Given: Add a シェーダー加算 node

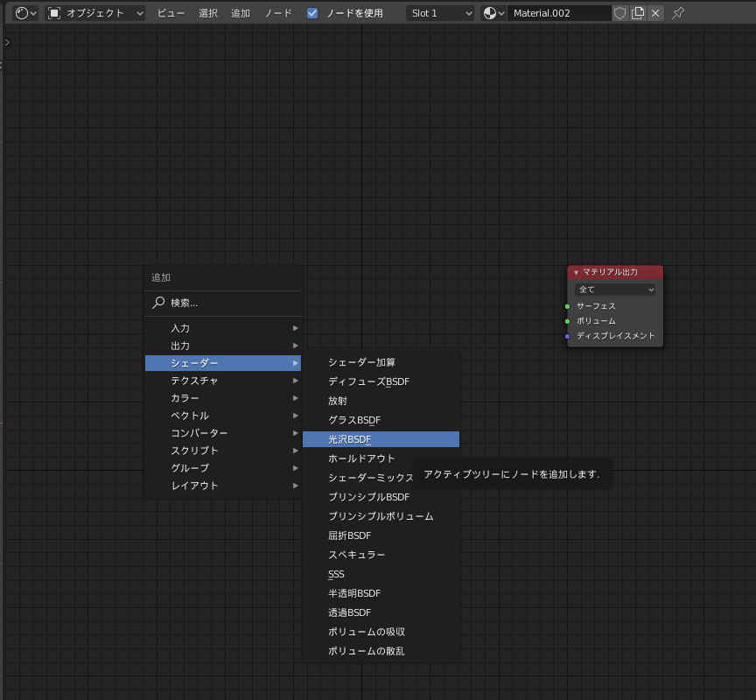Looking at the screenshot, I should [x=381, y=362].
